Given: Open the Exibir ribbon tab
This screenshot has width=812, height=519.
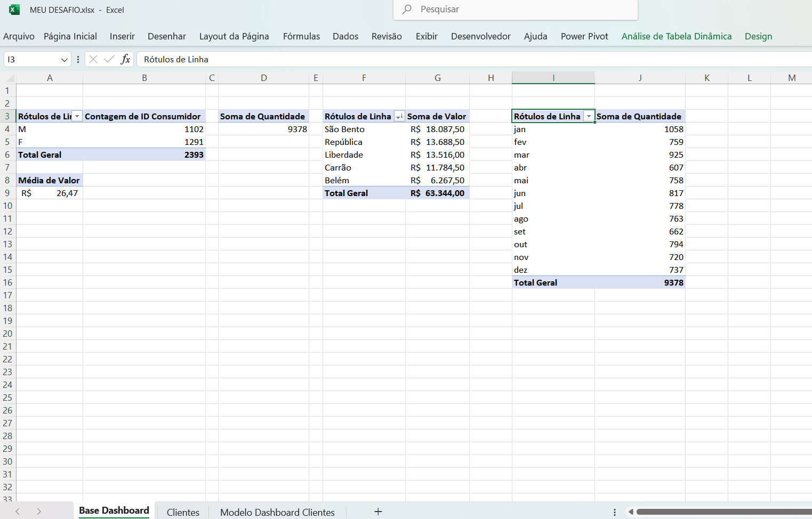Looking at the screenshot, I should (427, 36).
